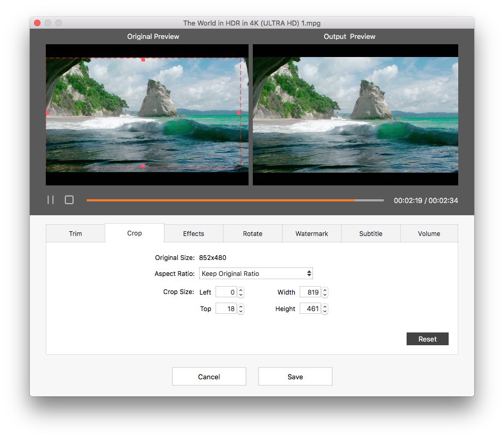The image size is (504, 439).
Task: Open the Rotate tab
Action: click(x=253, y=233)
